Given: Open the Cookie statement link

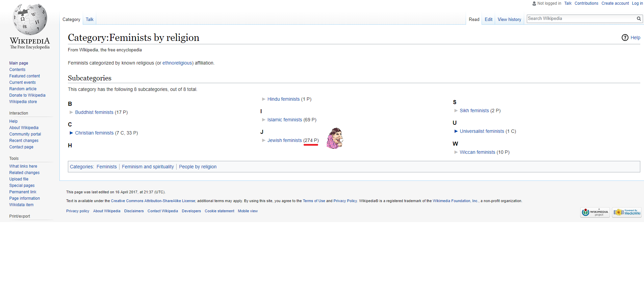Looking at the screenshot, I should [219, 211].
